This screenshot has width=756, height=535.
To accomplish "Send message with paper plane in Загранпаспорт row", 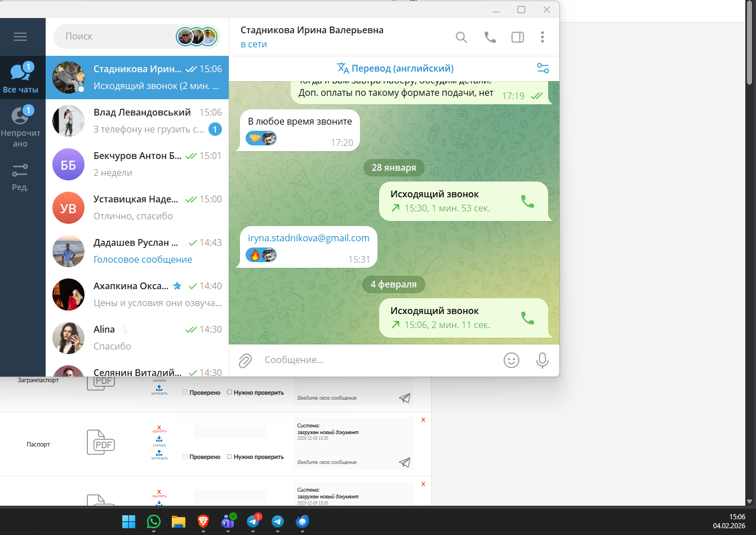I will point(404,398).
